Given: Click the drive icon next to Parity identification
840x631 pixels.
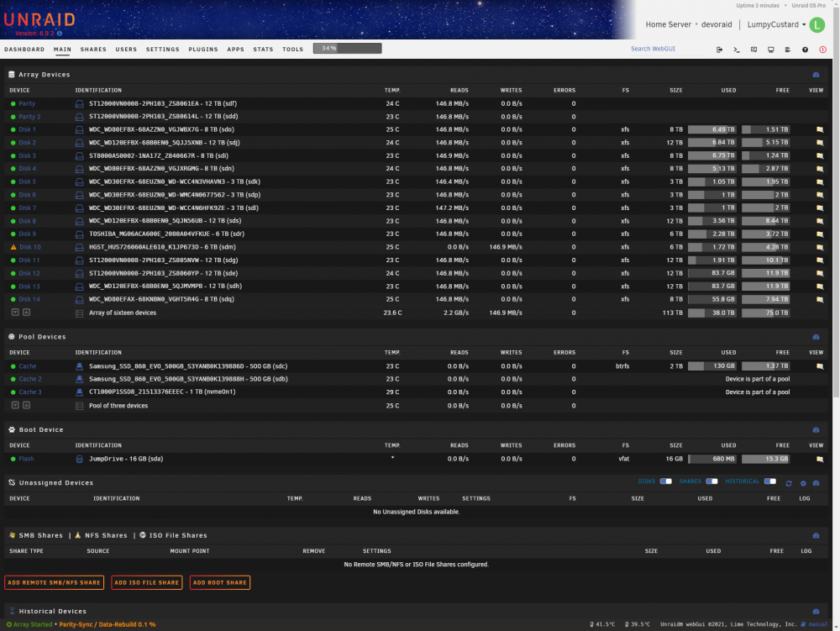Looking at the screenshot, I should [x=79, y=104].
